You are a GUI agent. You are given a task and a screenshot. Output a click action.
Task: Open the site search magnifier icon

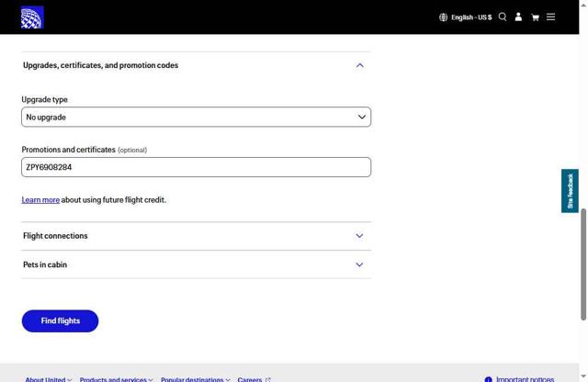click(x=503, y=17)
